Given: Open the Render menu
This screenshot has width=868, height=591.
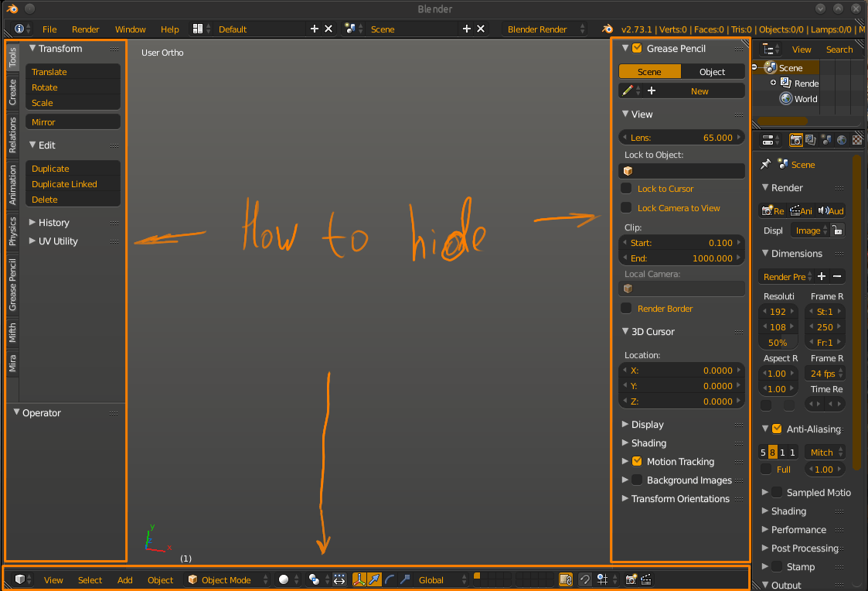Looking at the screenshot, I should [x=85, y=29].
